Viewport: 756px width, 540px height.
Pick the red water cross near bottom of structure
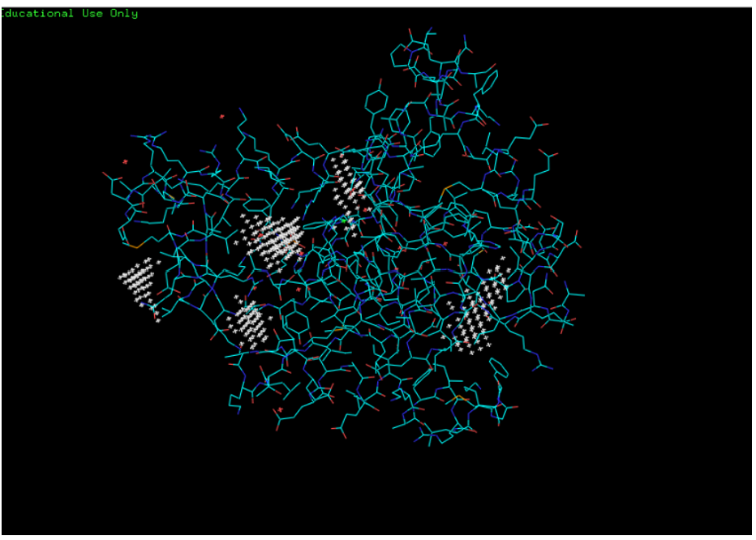click(281, 410)
